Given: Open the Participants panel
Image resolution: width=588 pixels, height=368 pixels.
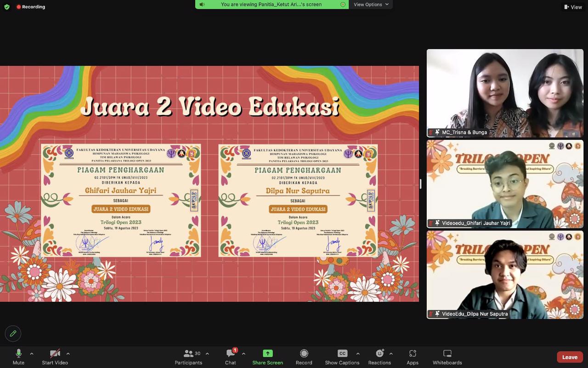Looking at the screenshot, I should click(188, 356).
